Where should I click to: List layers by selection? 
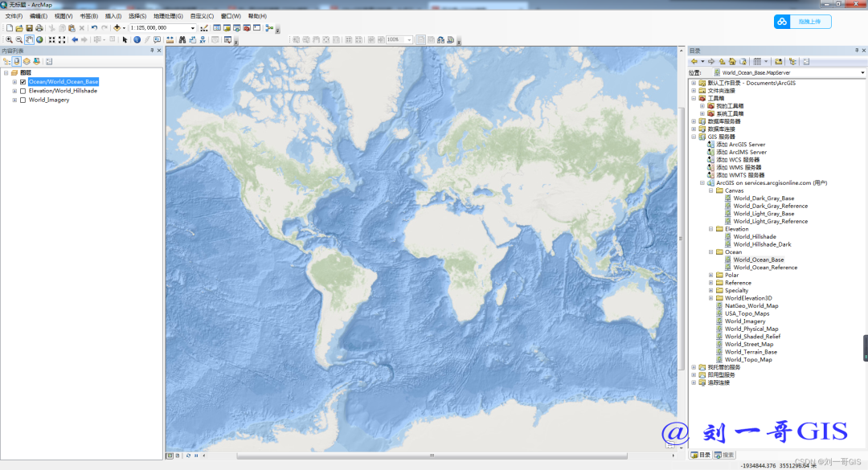(36, 61)
